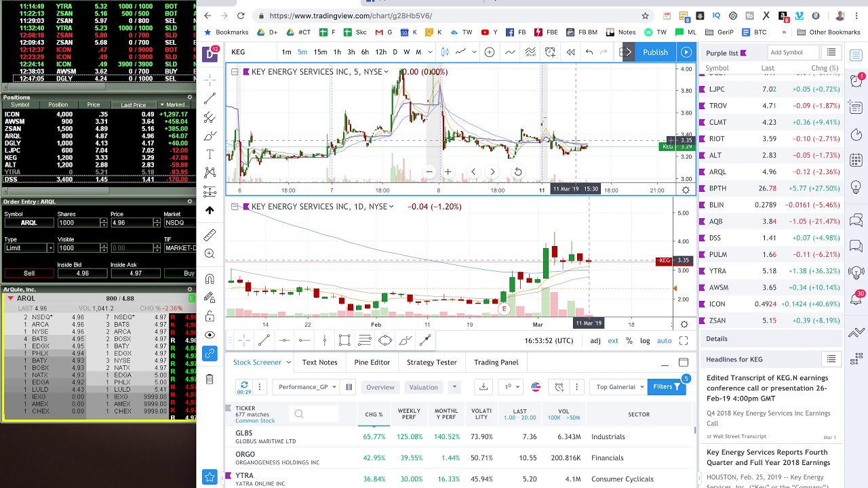Screen dimensions: 868x488
Task: Expand the 1D chart legend dropdown arrow
Action: [x=392, y=207]
